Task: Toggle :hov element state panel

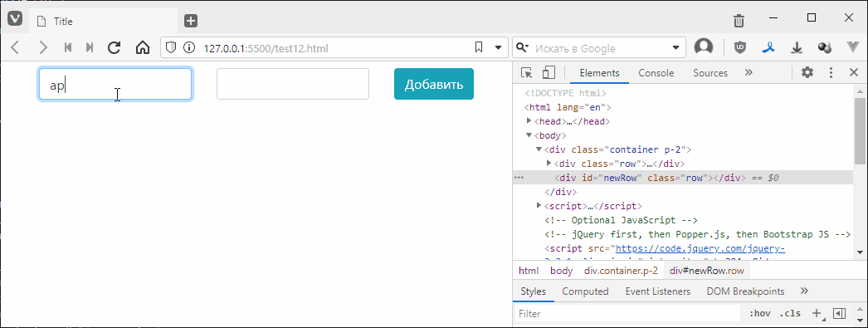Action: (759, 314)
